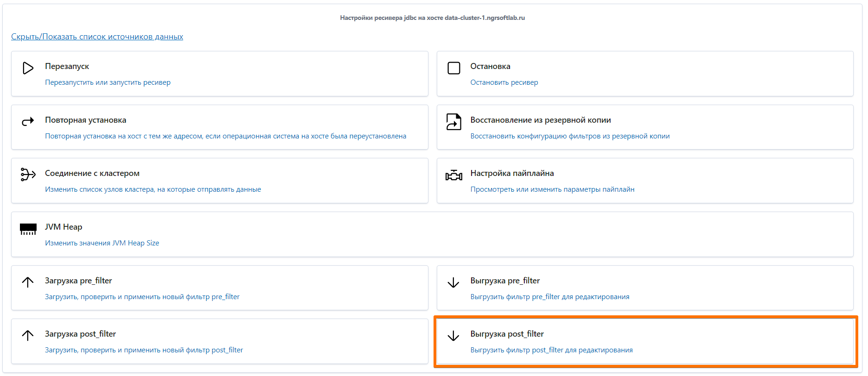Select the Остановить ресивер link
This screenshot has width=868, height=376.
(504, 82)
